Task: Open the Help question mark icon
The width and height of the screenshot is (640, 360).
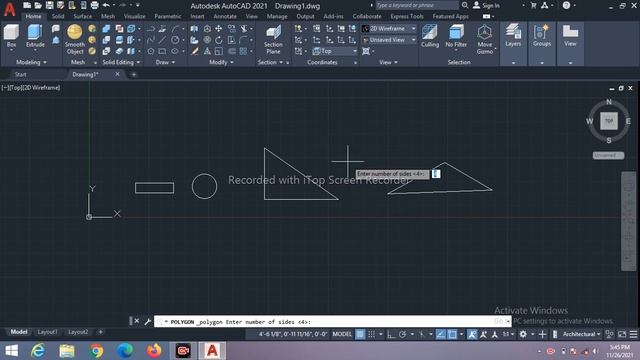Action: pyautogui.click(x=566, y=5)
